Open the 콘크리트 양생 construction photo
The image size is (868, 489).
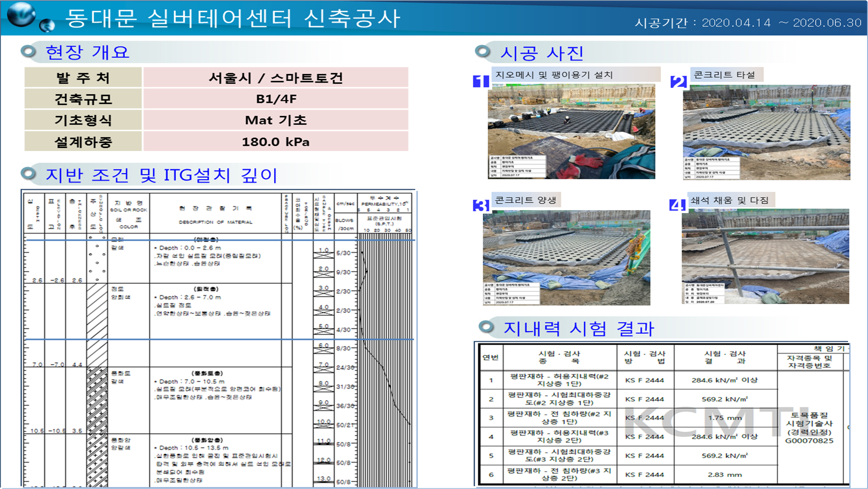(567, 258)
